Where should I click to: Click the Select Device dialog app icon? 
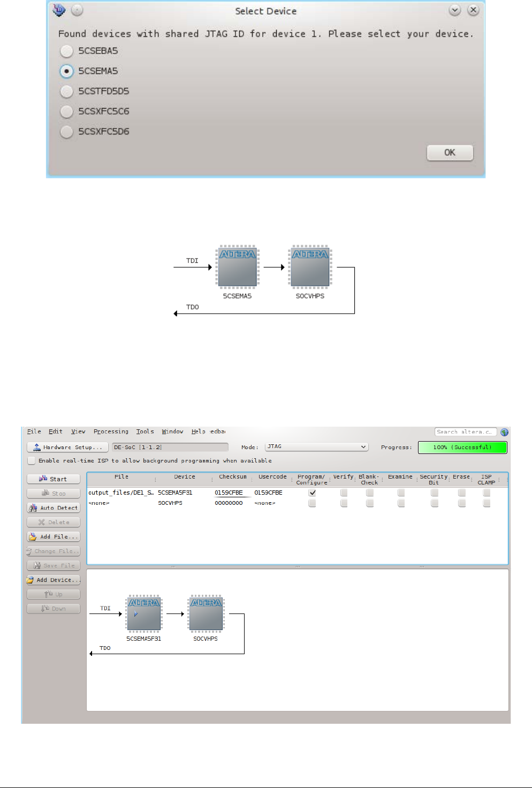[59, 10]
